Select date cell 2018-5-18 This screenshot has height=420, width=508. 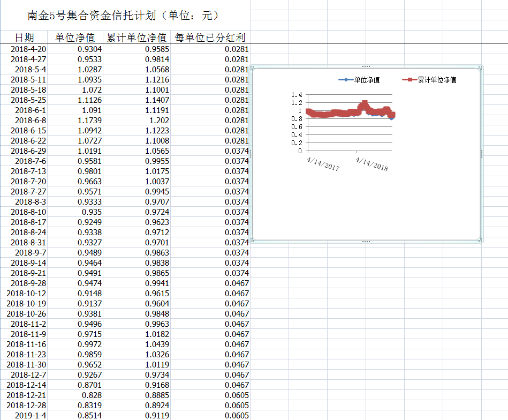point(24,90)
